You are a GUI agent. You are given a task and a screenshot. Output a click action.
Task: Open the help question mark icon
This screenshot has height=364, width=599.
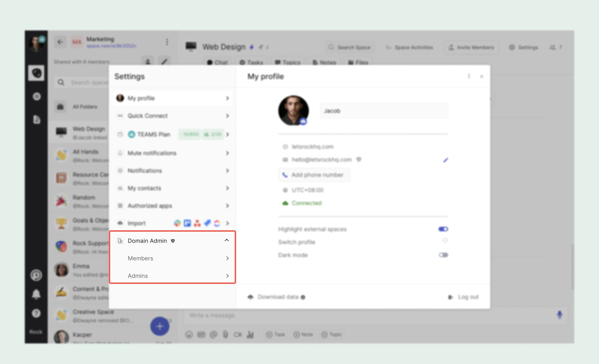click(36, 313)
